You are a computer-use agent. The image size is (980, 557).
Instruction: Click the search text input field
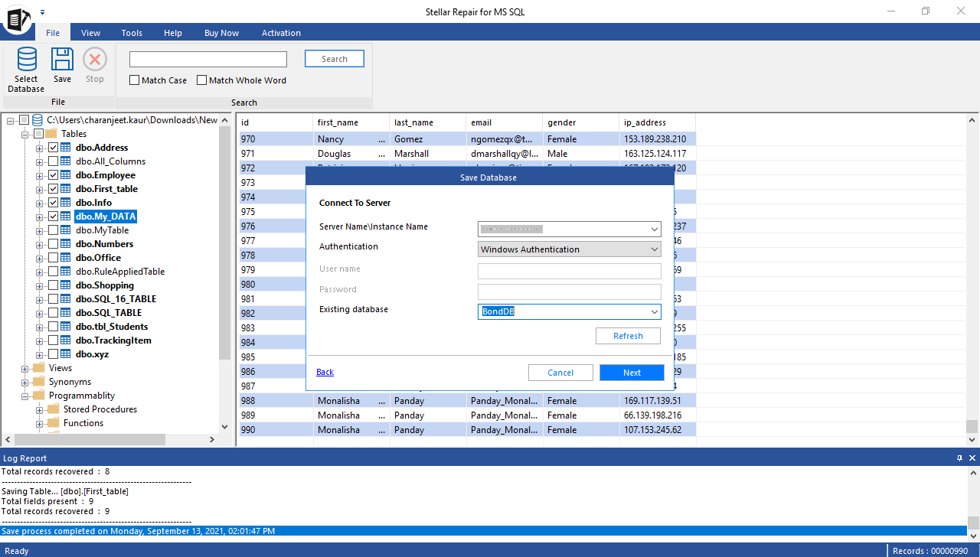click(x=208, y=60)
